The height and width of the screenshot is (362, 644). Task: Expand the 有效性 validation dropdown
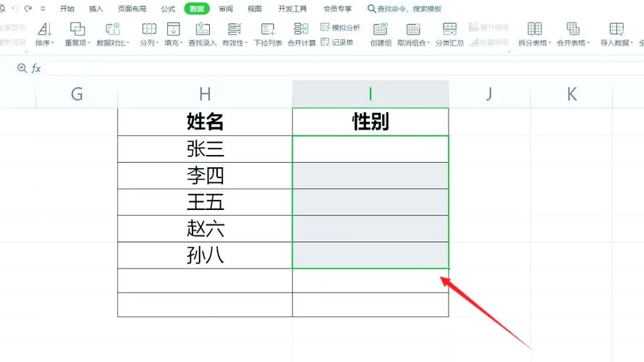[246, 43]
